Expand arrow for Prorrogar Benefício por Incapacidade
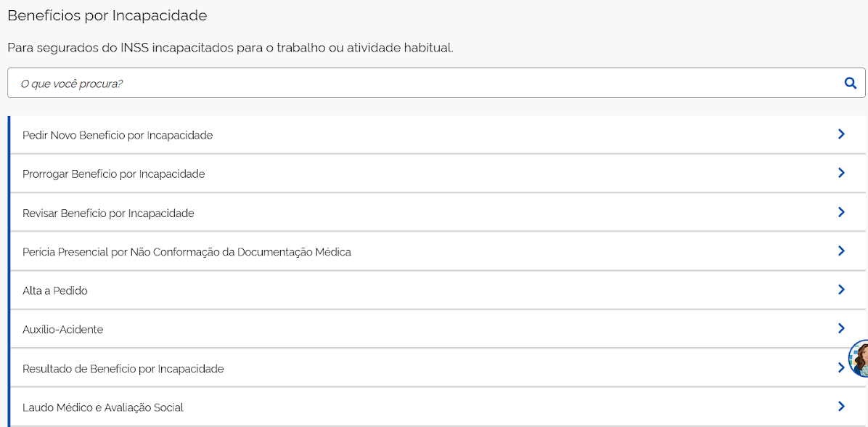This screenshot has height=427, width=868. [841, 173]
